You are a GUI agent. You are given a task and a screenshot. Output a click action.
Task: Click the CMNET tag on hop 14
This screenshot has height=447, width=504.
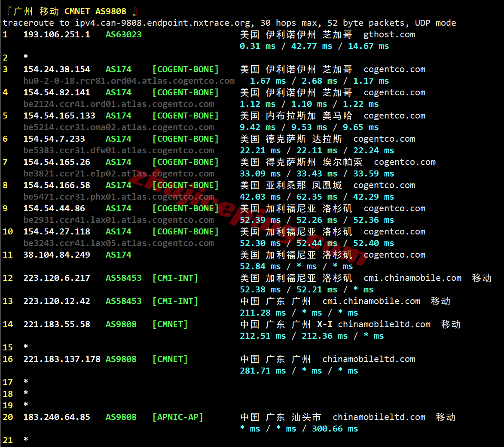click(170, 324)
